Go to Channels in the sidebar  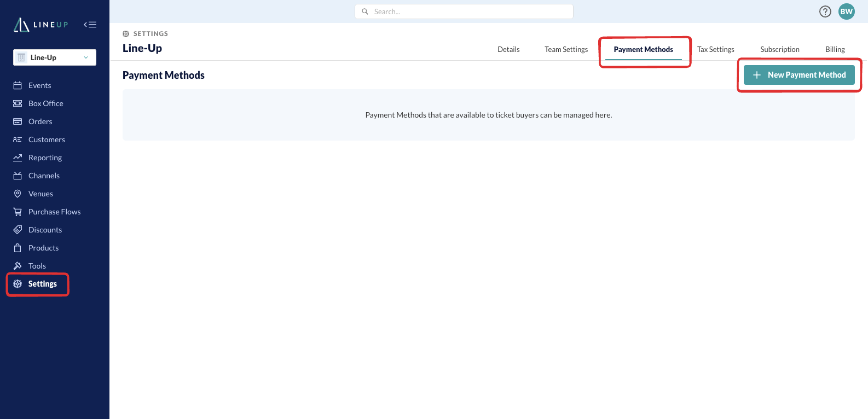click(44, 176)
